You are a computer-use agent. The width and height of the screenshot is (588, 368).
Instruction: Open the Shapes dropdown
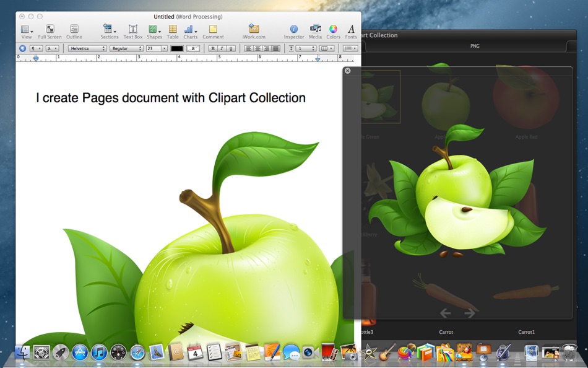[154, 32]
